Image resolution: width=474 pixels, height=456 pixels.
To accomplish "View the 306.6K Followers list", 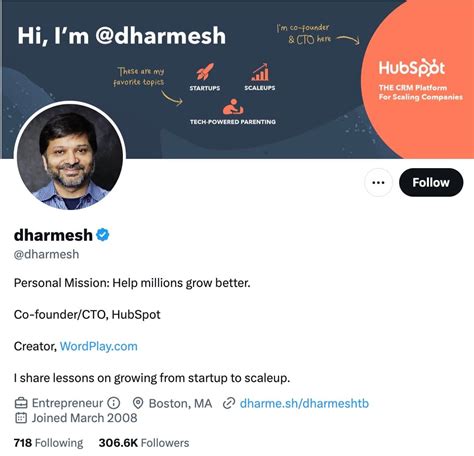I will pos(144,443).
